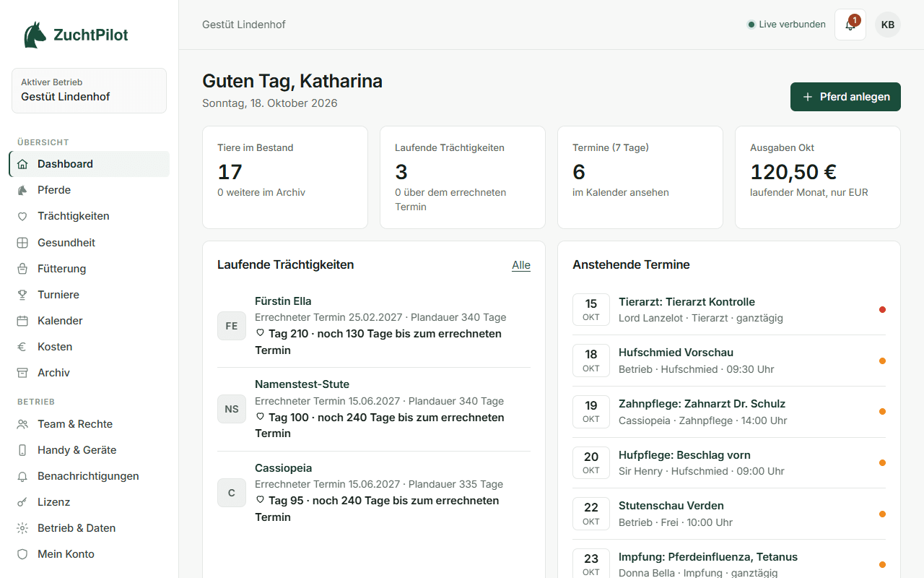
Task: Select the Cassiopeia pregnancy entry name
Action: click(x=284, y=468)
